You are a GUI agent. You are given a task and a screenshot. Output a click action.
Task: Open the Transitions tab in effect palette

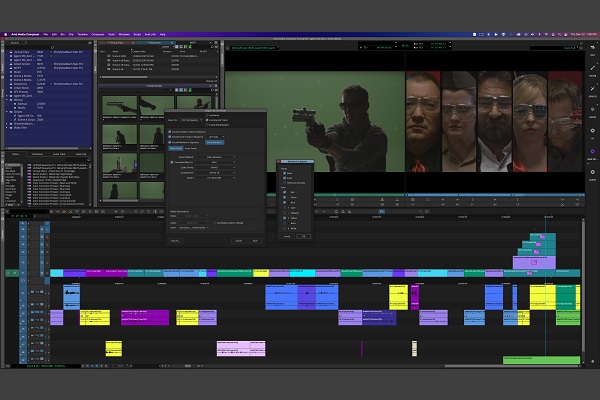point(37,154)
